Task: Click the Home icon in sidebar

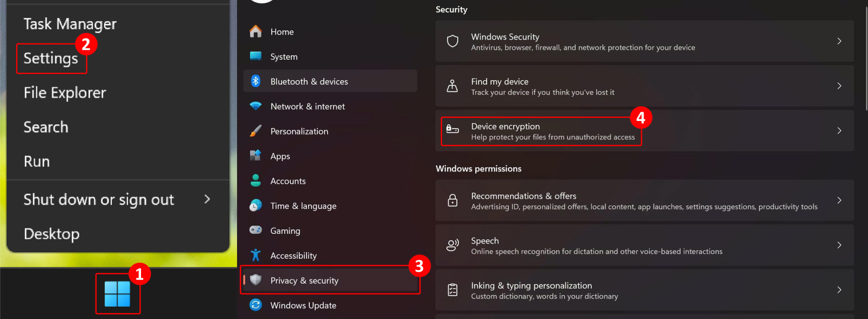Action: click(x=256, y=32)
